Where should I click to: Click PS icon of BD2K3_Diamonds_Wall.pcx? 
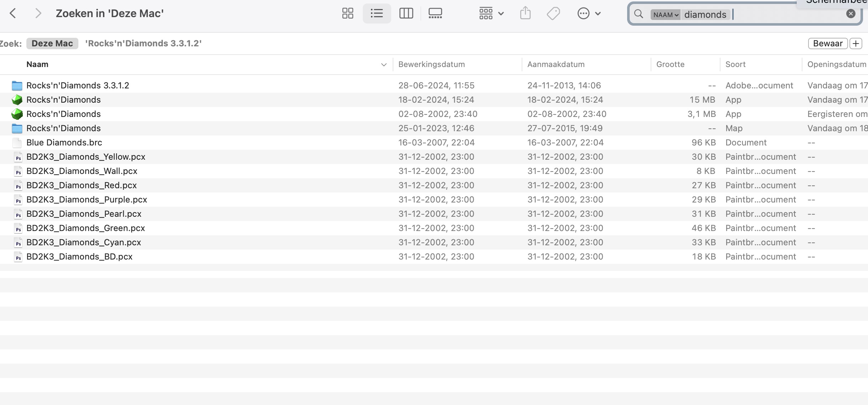point(18,171)
